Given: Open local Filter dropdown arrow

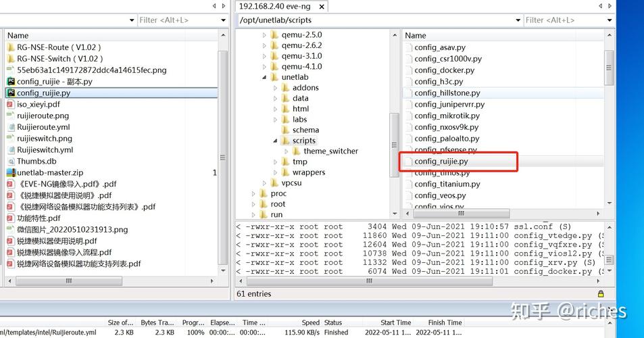Looking at the screenshot, I should point(224,20).
